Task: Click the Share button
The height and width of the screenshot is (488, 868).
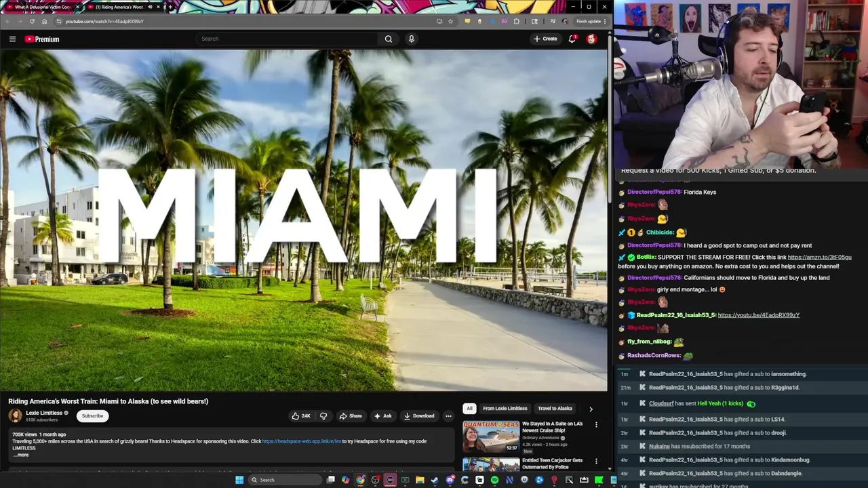Action: (351, 416)
